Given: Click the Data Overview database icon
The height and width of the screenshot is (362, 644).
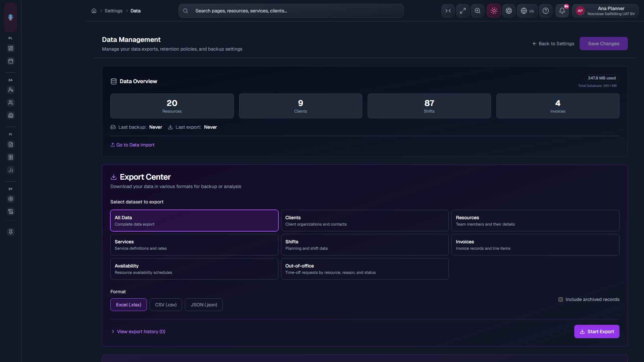Looking at the screenshot, I should click(x=114, y=81).
